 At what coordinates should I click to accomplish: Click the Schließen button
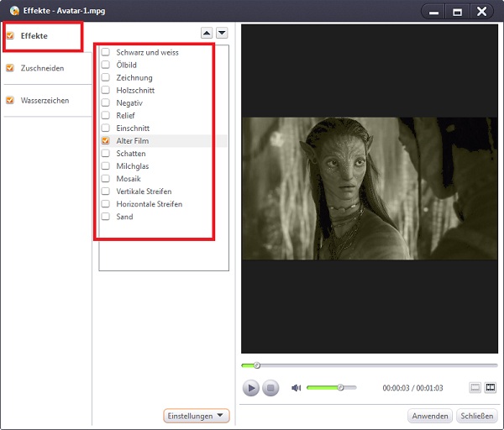tap(476, 416)
